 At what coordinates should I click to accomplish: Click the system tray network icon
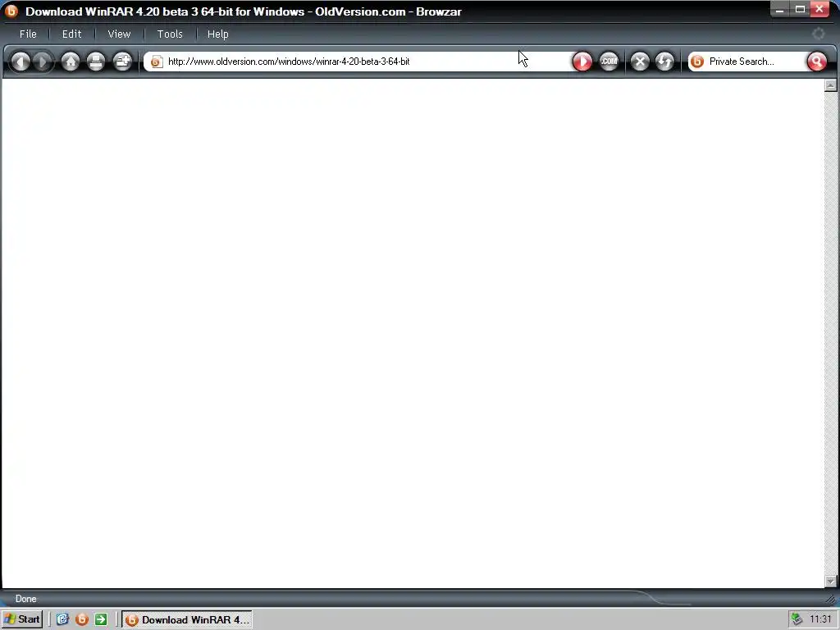(x=797, y=619)
